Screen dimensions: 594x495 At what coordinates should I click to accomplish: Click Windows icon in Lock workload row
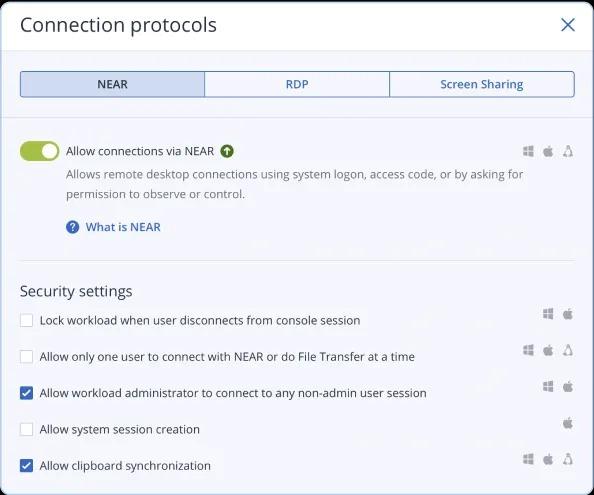pyautogui.click(x=548, y=314)
